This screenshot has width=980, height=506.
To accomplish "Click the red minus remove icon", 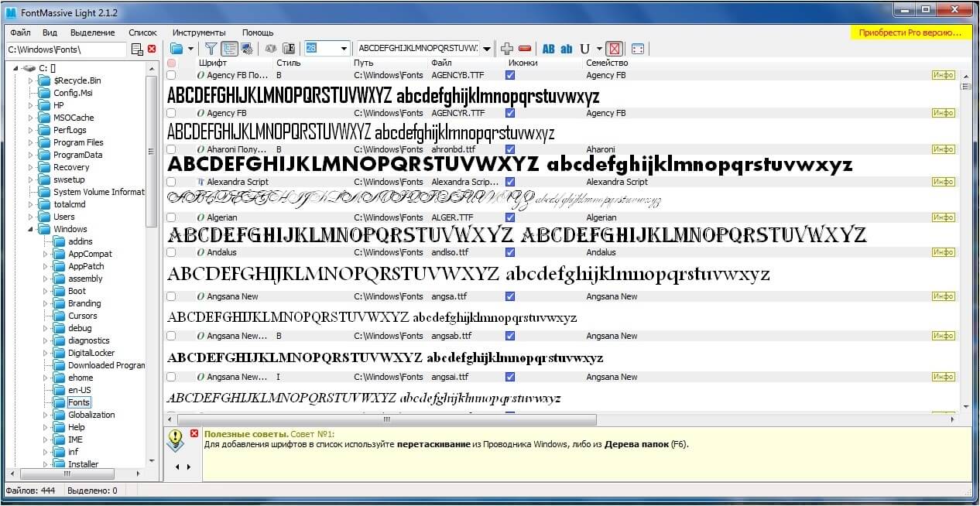I will click(x=525, y=49).
